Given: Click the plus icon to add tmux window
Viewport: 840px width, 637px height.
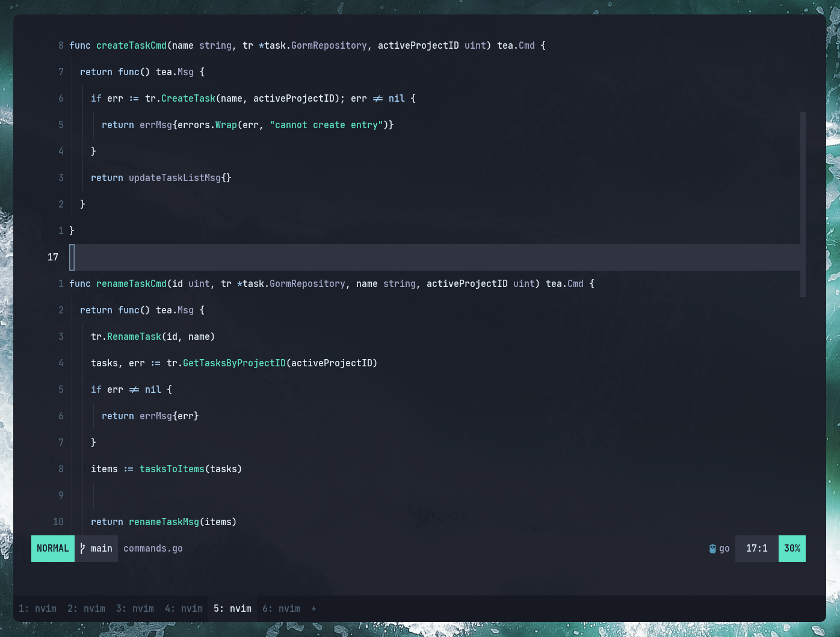Looking at the screenshot, I should [313, 609].
